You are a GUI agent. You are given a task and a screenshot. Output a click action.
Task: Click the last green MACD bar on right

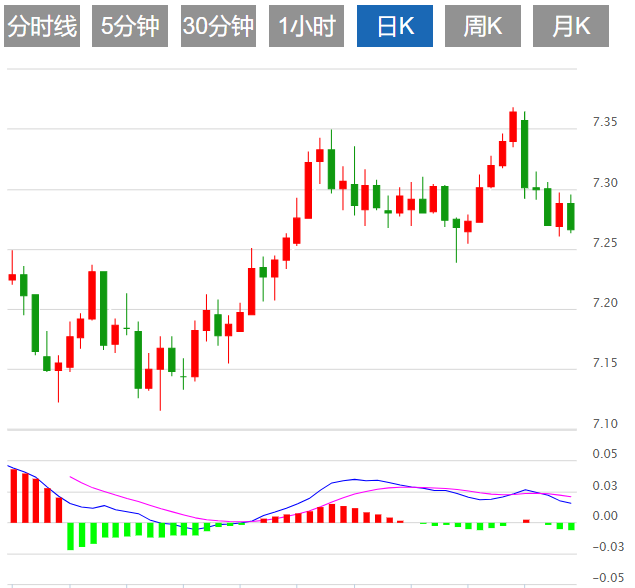pos(571,526)
